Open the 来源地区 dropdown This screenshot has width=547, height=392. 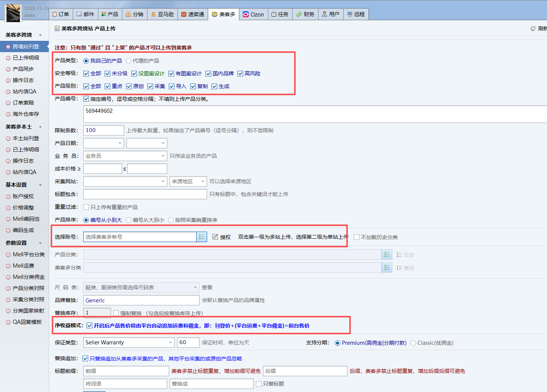click(x=188, y=181)
